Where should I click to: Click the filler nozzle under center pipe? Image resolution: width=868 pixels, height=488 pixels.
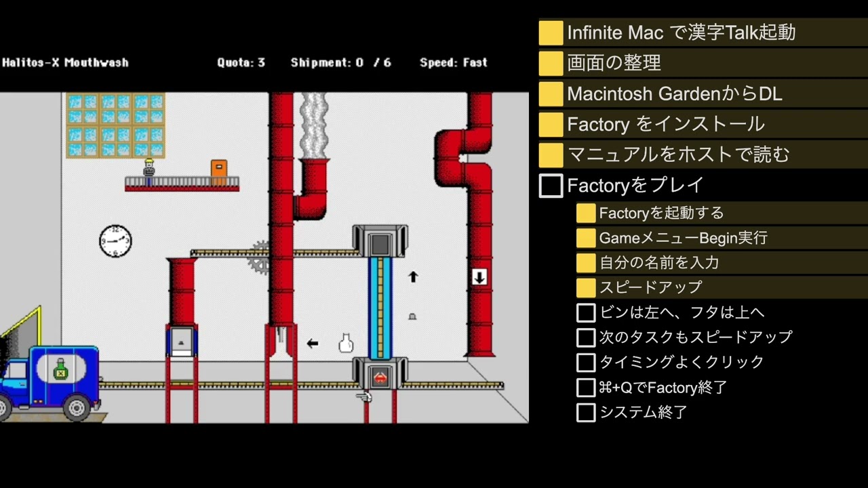pyautogui.click(x=281, y=335)
